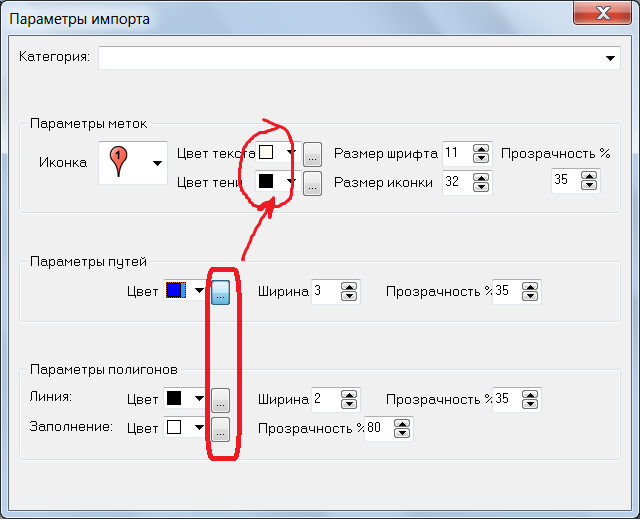Viewport: 640px width, 519px height.
Task: Decrease the icon size spinner value
Action: tap(481, 188)
